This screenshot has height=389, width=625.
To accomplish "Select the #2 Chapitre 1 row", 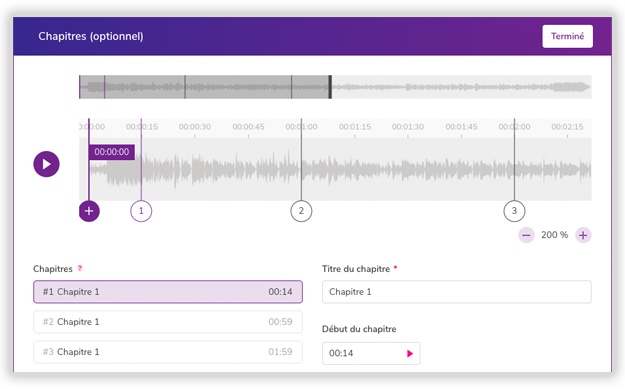I will tap(168, 322).
